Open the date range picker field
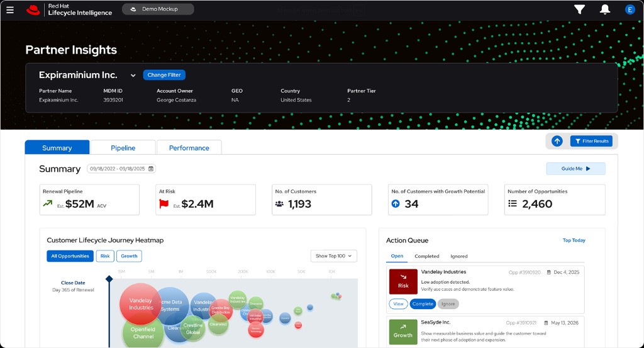The height and width of the screenshot is (348, 644). [121, 169]
